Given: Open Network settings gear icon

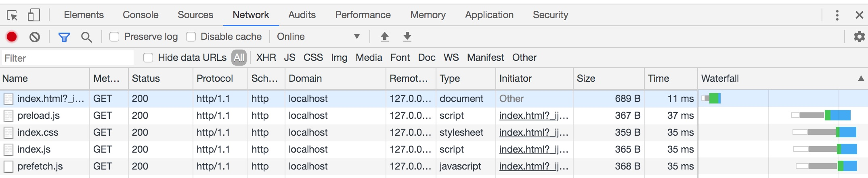Looking at the screenshot, I should coord(859,37).
